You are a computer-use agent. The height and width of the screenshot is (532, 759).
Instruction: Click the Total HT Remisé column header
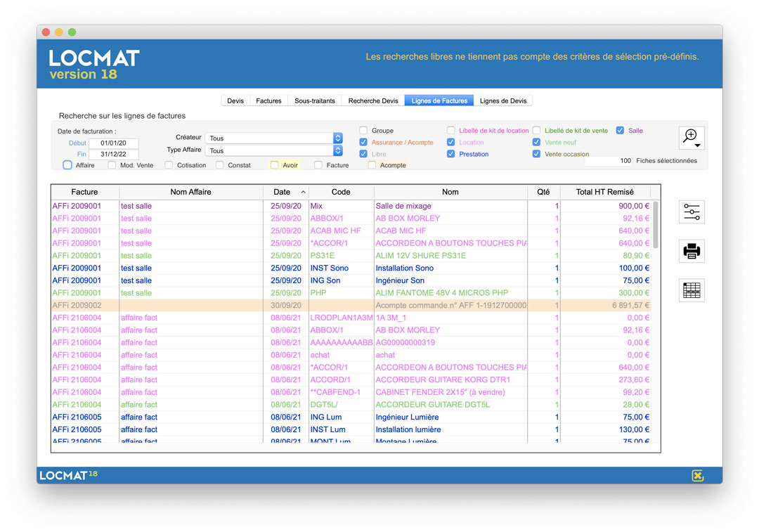point(605,192)
